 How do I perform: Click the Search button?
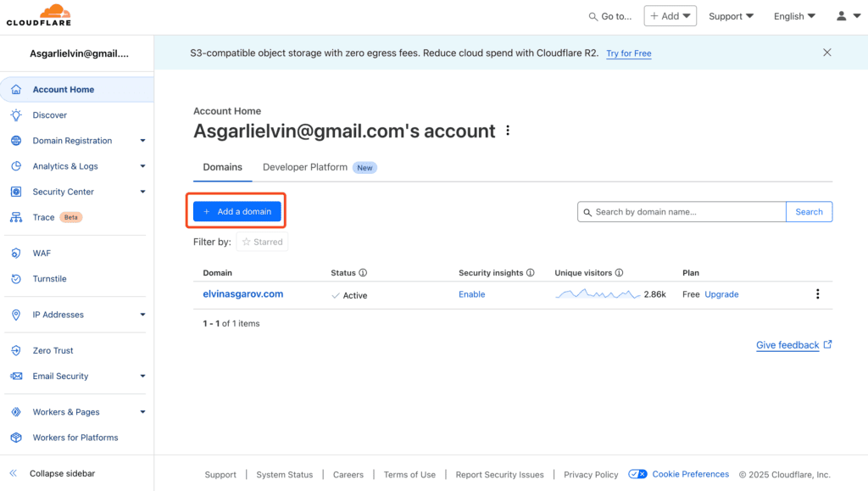[x=809, y=211]
